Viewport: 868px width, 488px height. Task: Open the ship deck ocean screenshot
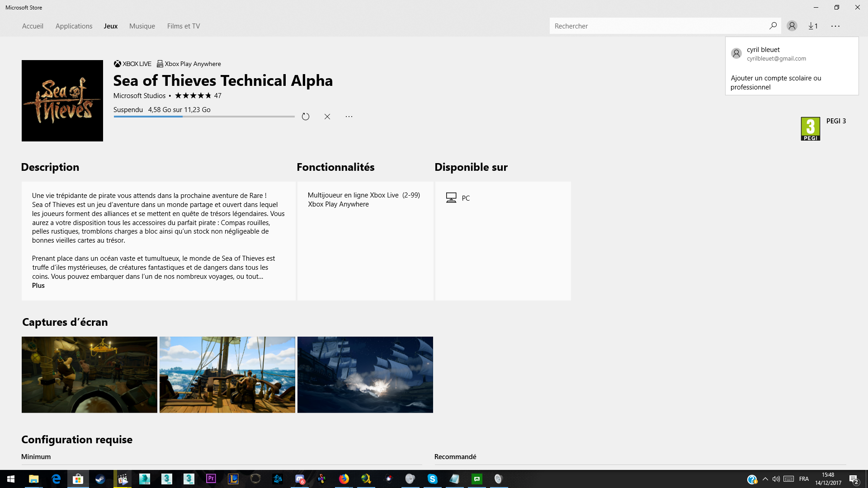click(x=227, y=375)
